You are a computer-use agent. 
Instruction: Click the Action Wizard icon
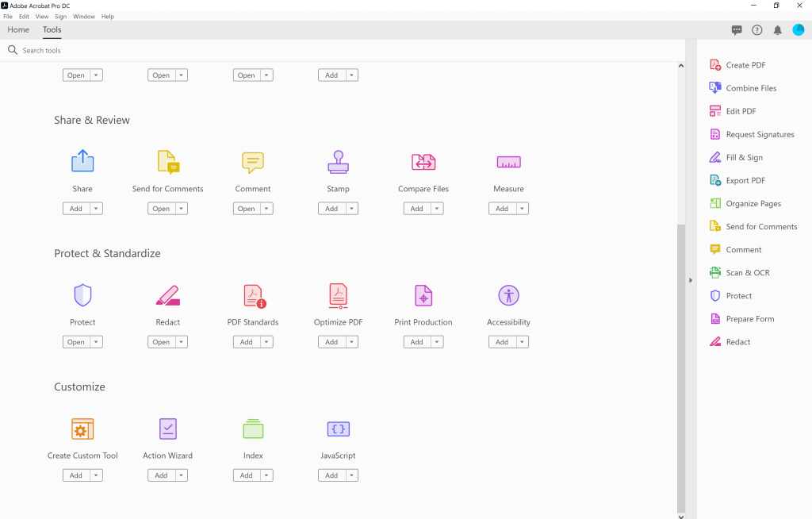click(167, 429)
